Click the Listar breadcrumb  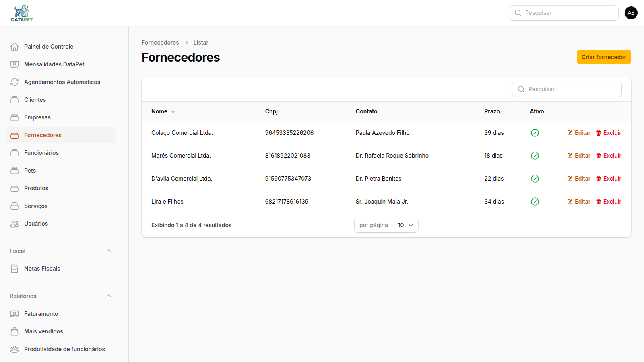click(201, 43)
